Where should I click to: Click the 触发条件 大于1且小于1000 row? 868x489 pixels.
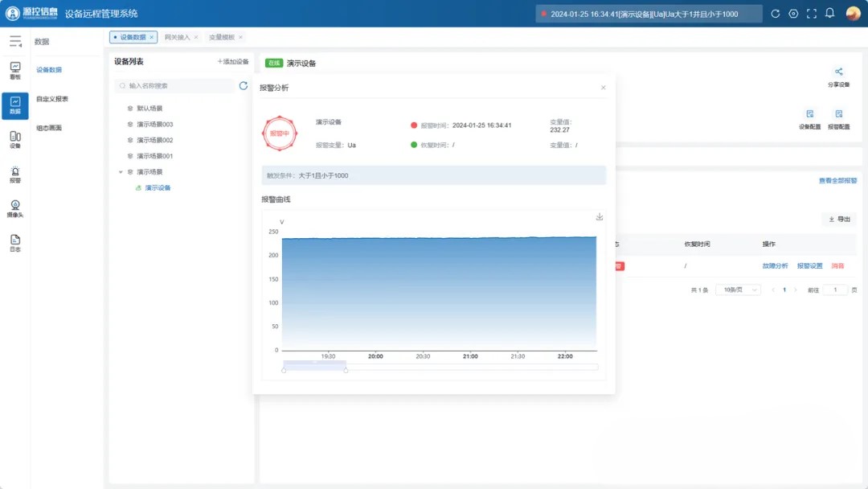click(x=434, y=175)
